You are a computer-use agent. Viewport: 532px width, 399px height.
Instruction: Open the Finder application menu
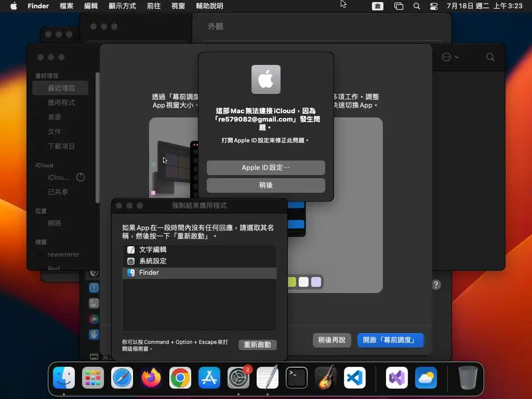coord(38,6)
